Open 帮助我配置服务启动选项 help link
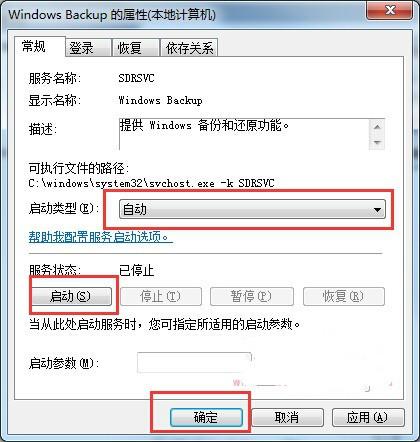Image resolution: width=420 pixels, height=442 pixels. (x=100, y=237)
